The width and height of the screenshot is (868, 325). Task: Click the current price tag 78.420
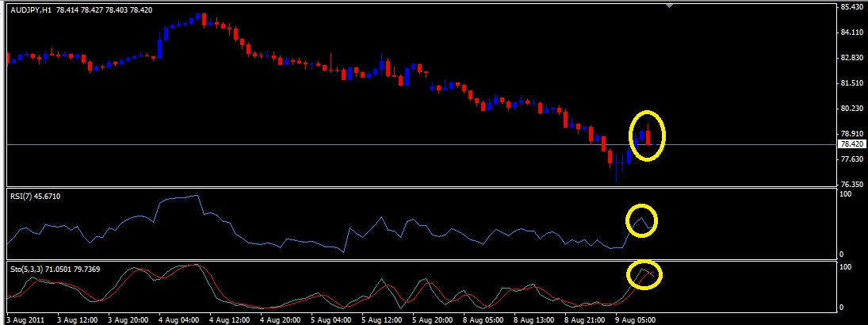click(851, 144)
